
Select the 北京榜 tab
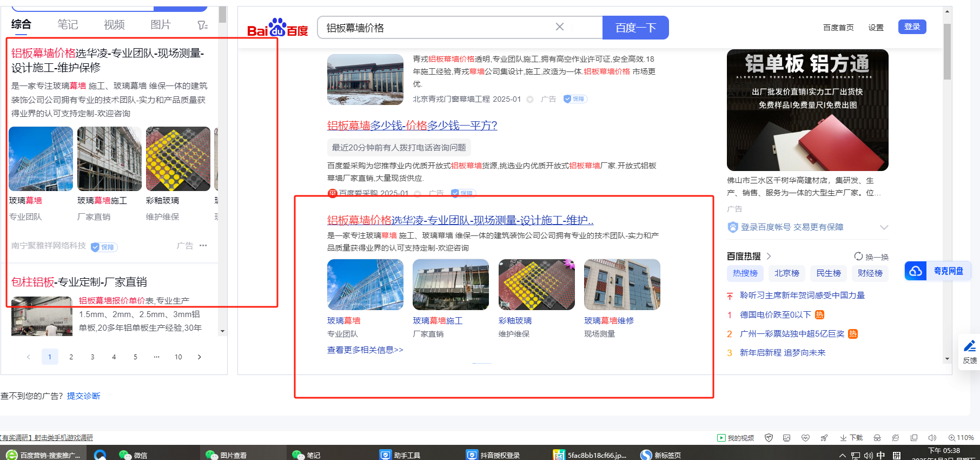pos(787,273)
